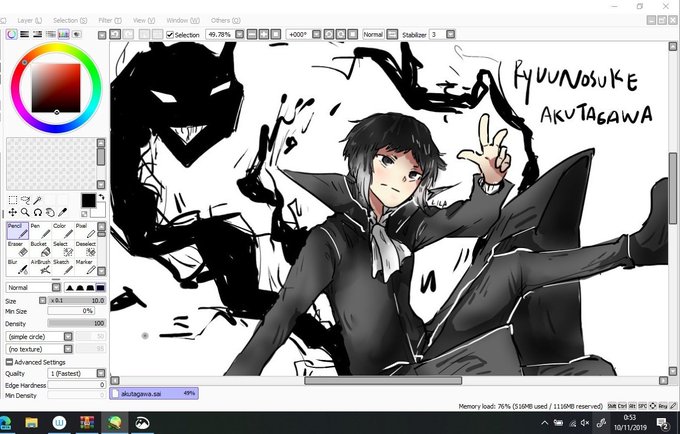This screenshot has width=680, height=434.
Task: Toggle the color wheel panel
Action: tap(12, 34)
